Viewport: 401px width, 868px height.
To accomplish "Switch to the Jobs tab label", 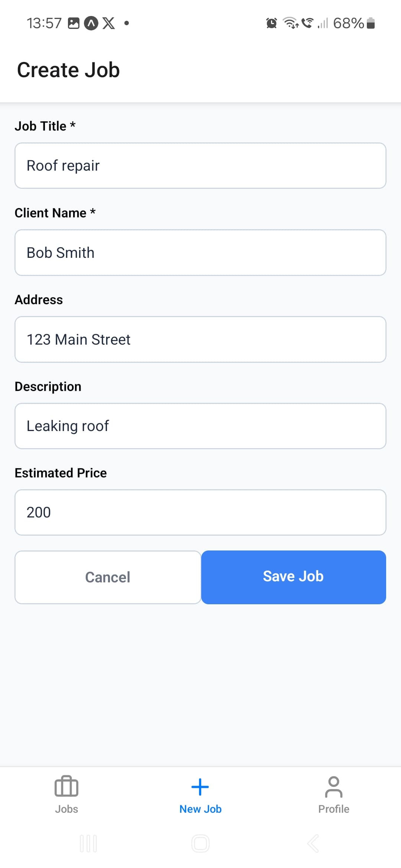I will pos(66,809).
